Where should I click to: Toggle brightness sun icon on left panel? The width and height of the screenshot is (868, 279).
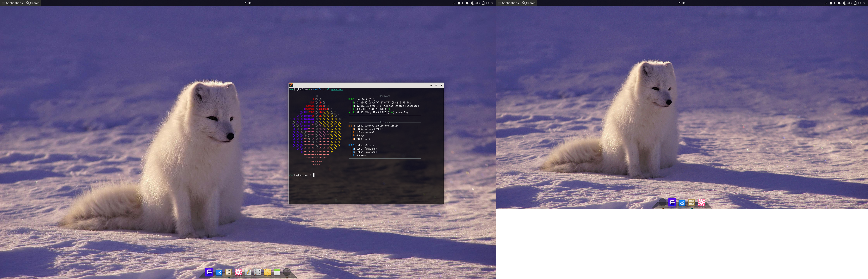pyautogui.click(x=467, y=3)
